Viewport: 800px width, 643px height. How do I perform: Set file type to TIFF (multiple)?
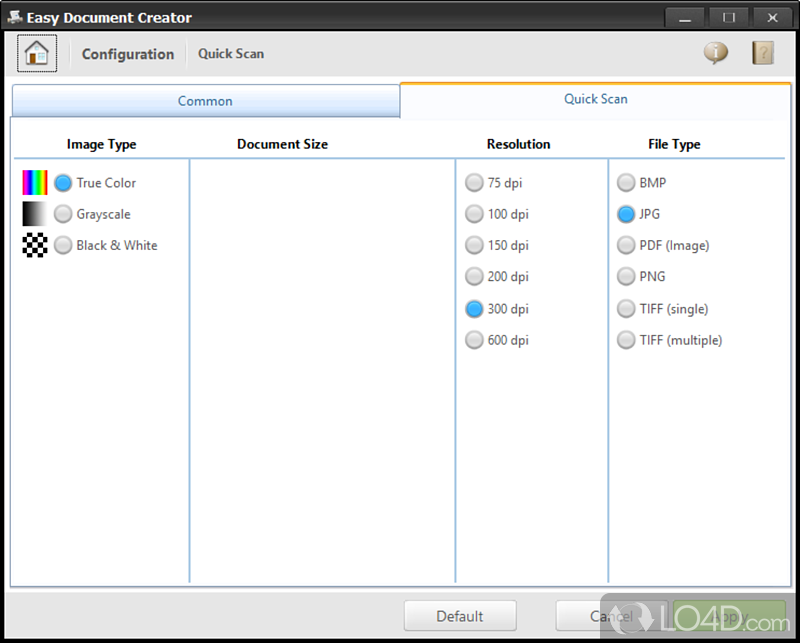(x=626, y=340)
